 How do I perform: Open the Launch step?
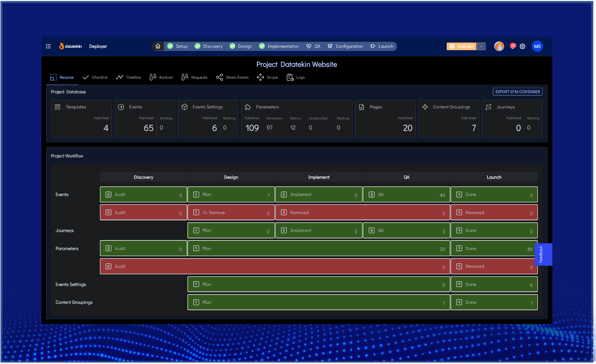coord(382,46)
